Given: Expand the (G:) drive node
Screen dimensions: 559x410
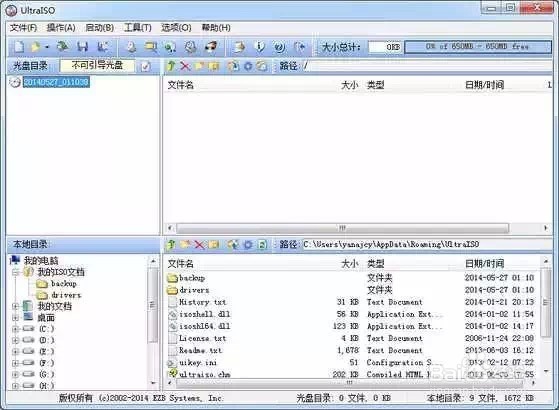Looking at the screenshot, I should [x=15, y=374].
